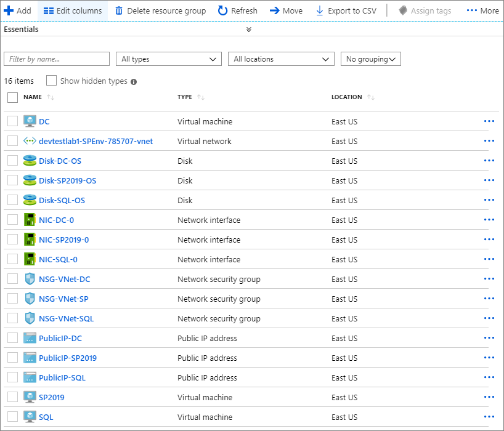Open the devtestlab1-SPEnv-785707-vnet link
Image resolution: width=504 pixels, height=431 pixels.
96,141
